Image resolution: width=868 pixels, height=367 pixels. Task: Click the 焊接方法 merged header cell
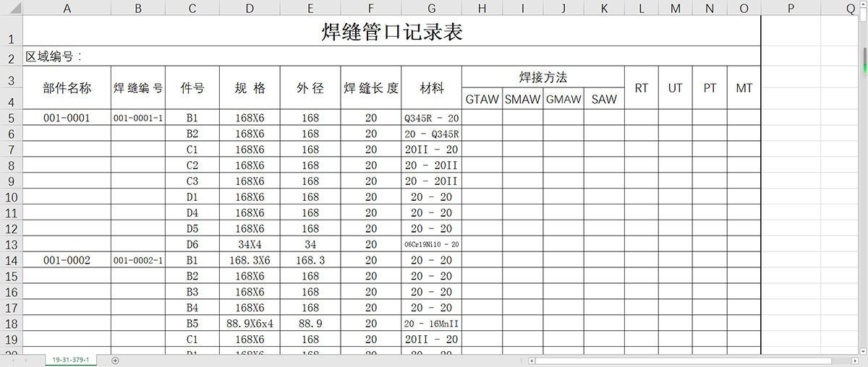pyautogui.click(x=543, y=77)
